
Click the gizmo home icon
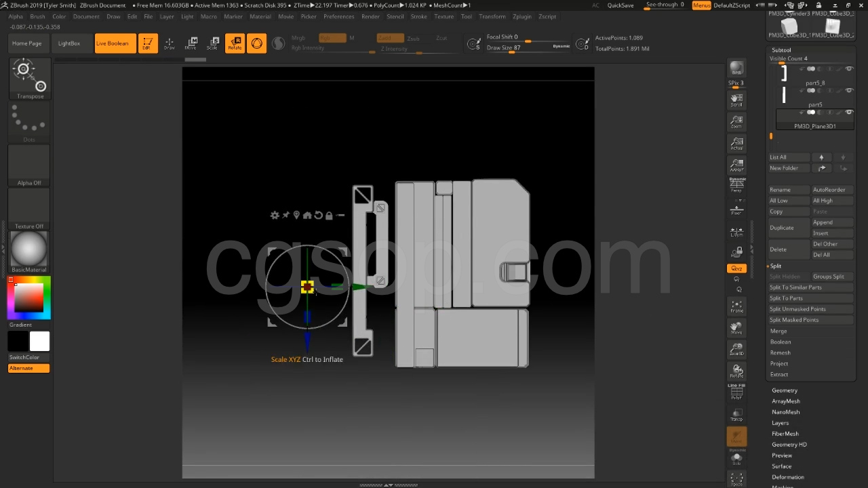click(307, 216)
